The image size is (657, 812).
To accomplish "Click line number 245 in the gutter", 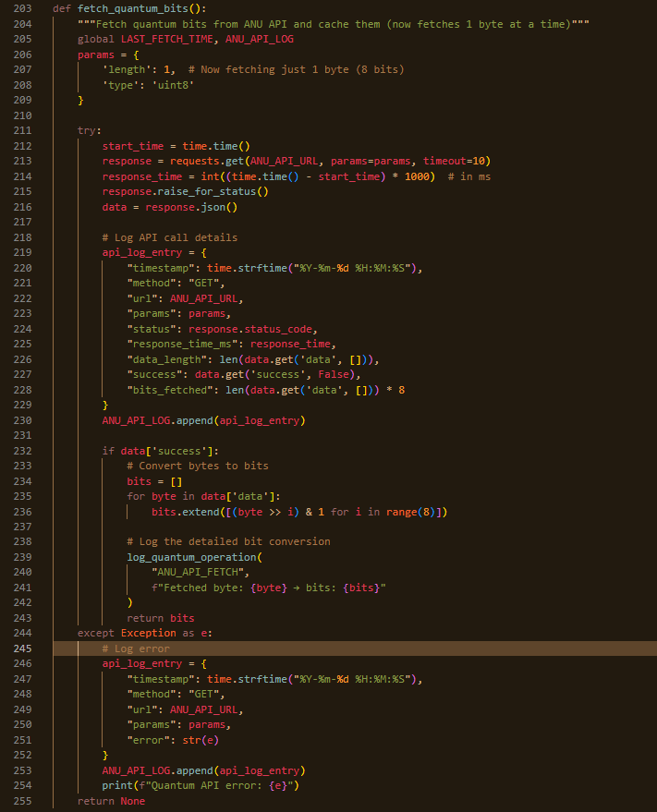I will pyautogui.click(x=22, y=648).
